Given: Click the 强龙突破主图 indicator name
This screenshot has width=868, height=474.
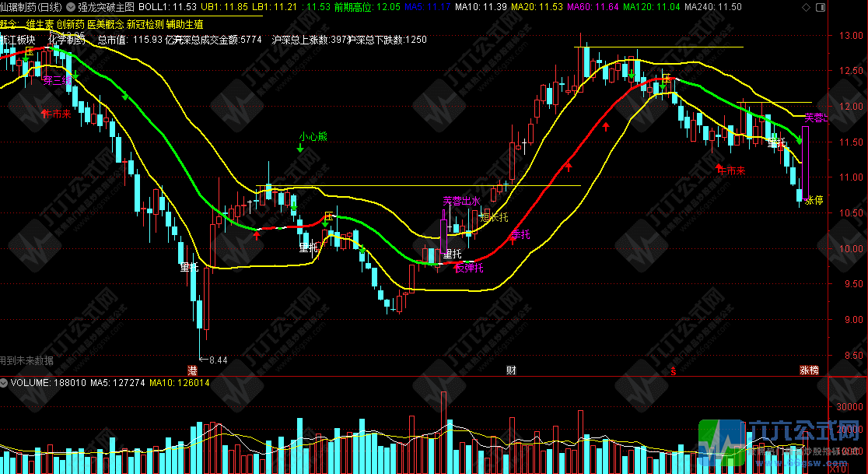Looking at the screenshot, I should [x=106, y=7].
